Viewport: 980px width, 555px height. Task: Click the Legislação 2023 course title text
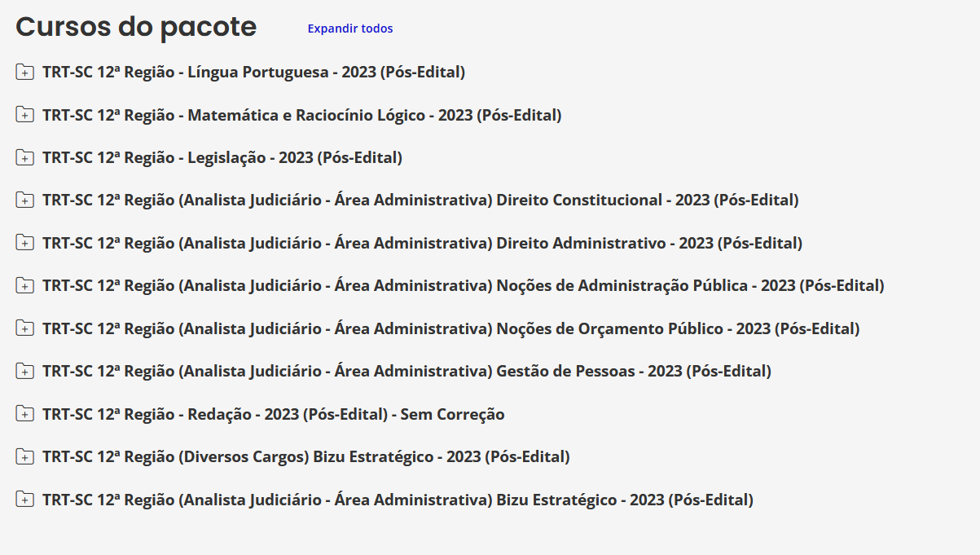click(x=222, y=157)
